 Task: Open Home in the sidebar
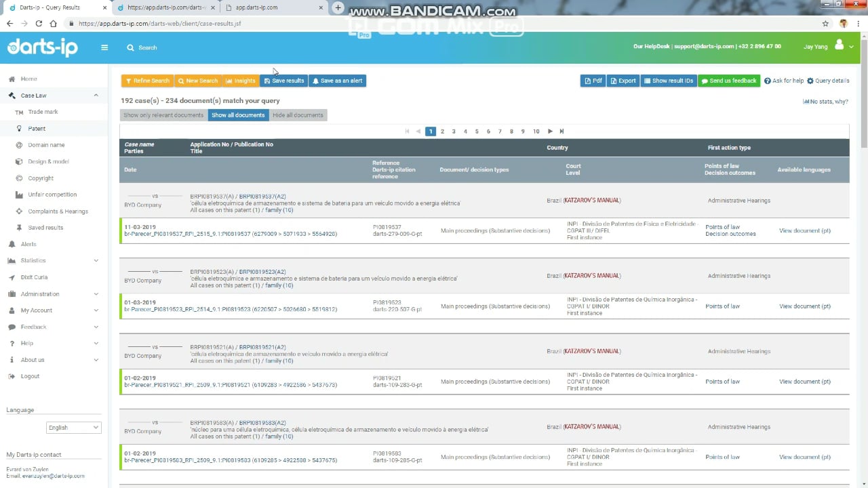pyautogui.click(x=28, y=79)
